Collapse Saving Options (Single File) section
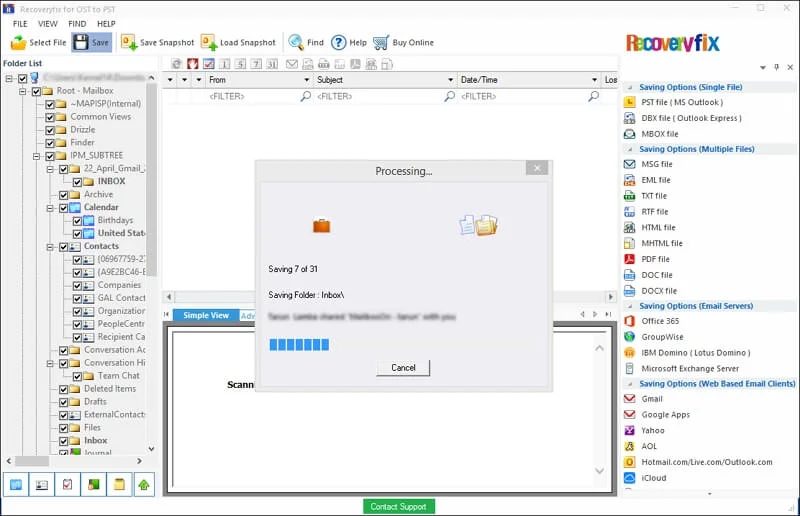This screenshot has height=516, width=800. point(630,87)
